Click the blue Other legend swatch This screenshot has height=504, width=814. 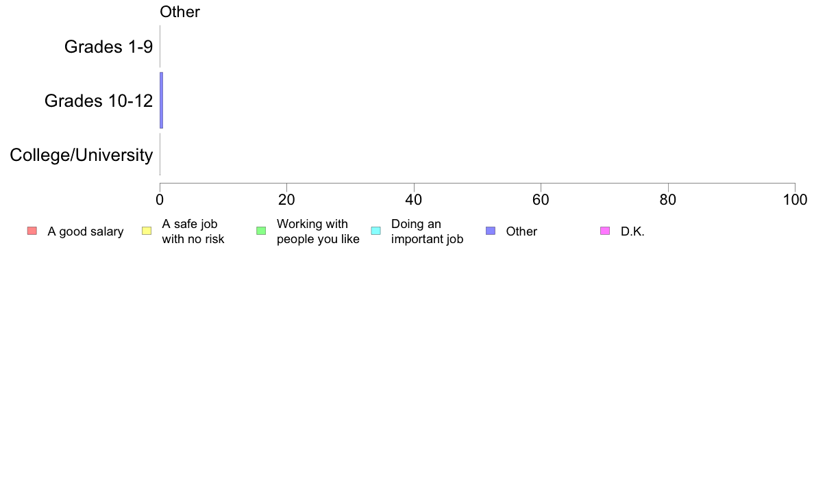491,231
